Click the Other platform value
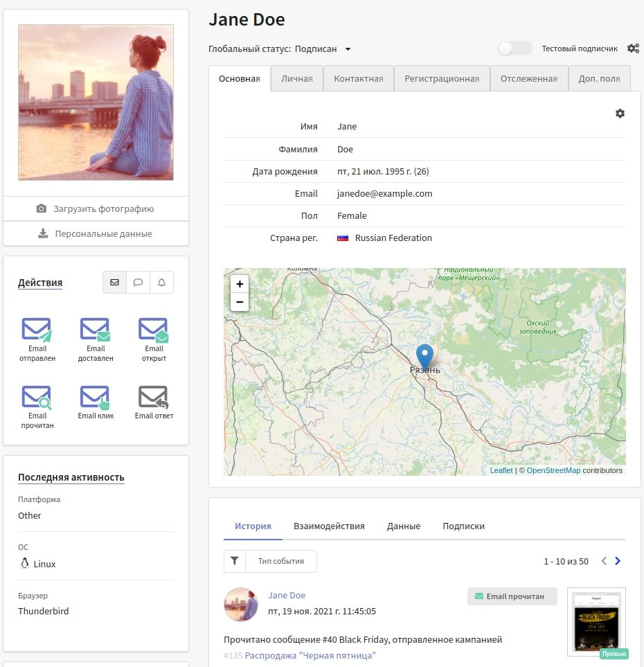 29,515
